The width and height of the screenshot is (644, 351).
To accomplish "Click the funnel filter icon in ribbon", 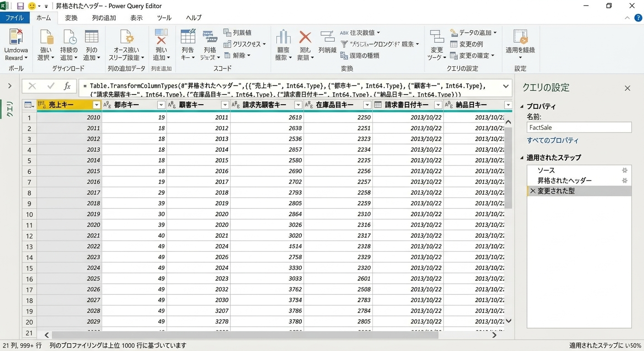I will (x=344, y=44).
